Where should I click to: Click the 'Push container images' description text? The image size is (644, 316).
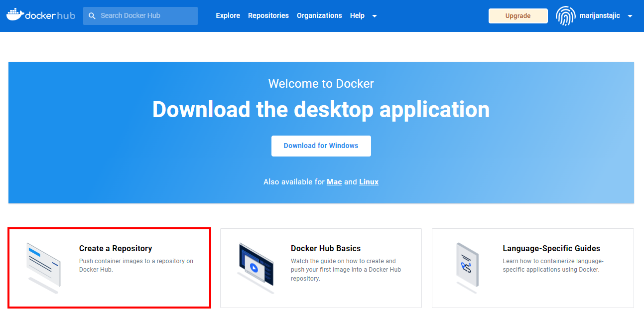pyautogui.click(x=136, y=265)
